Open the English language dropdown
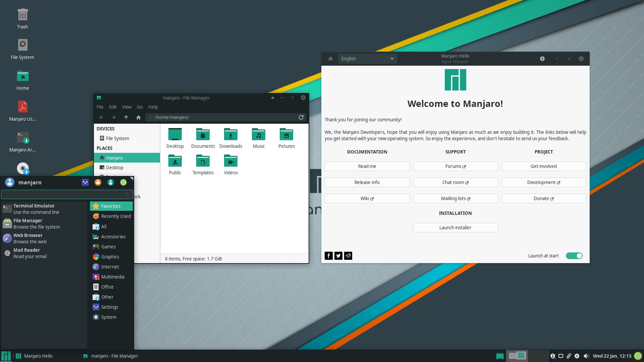 367,58
